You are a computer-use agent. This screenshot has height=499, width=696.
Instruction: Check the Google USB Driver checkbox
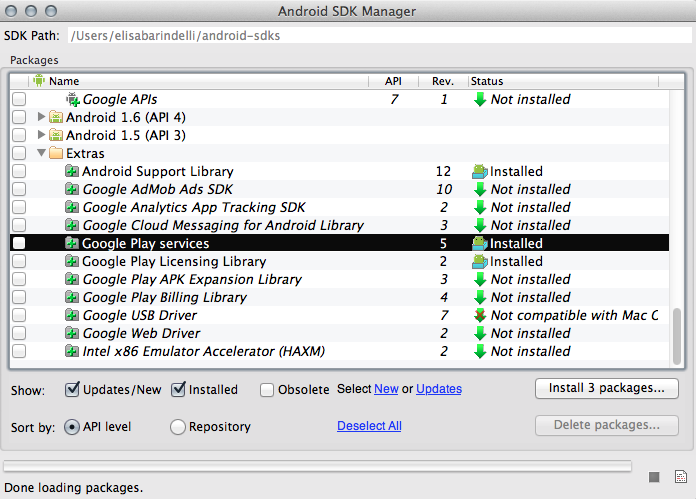click(x=19, y=315)
